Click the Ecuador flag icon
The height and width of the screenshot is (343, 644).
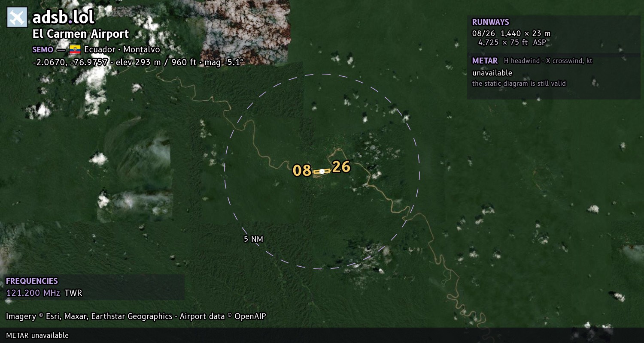[75, 49]
